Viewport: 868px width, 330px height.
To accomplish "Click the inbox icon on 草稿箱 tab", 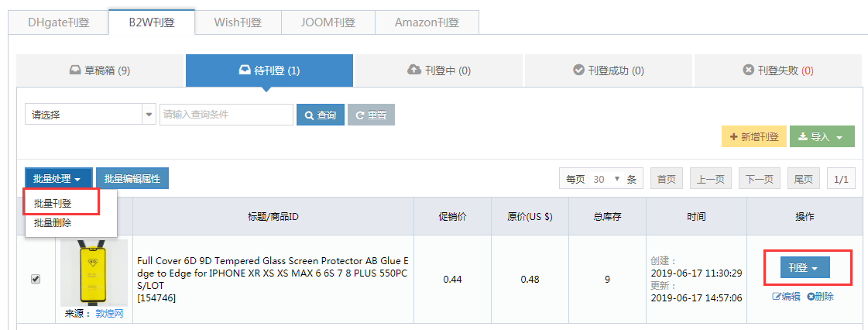I will tap(75, 70).
